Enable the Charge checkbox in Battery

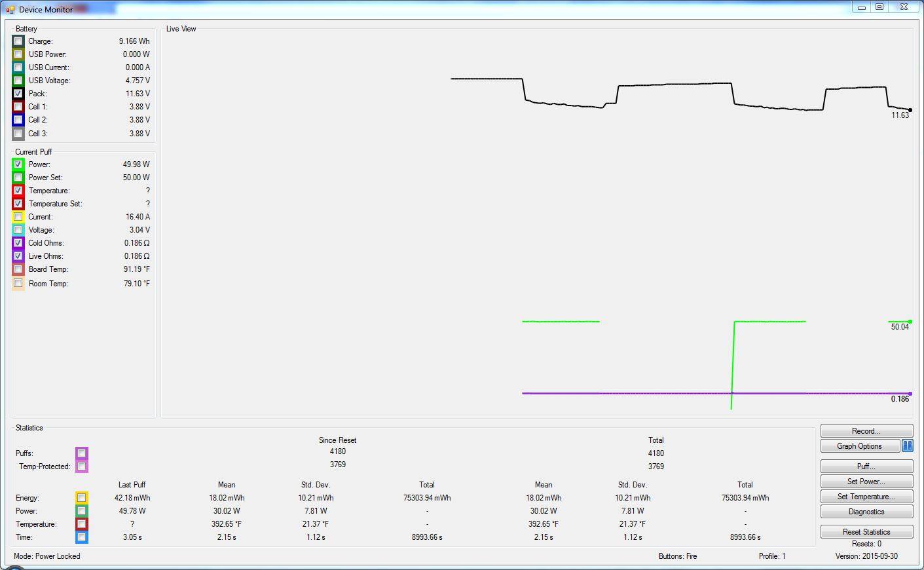coord(18,41)
